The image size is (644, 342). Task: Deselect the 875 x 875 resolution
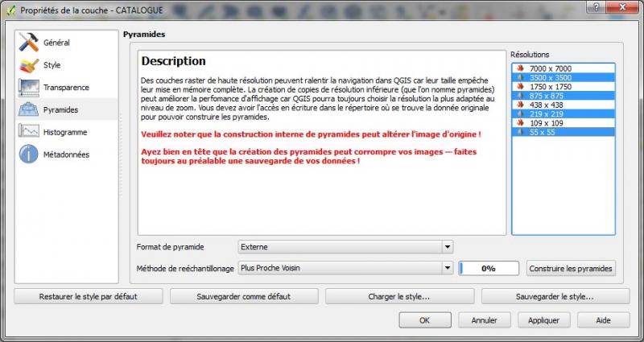546,96
